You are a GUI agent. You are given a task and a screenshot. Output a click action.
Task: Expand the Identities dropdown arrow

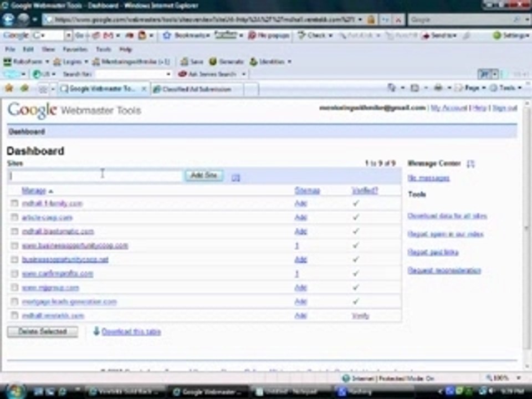[x=289, y=62]
